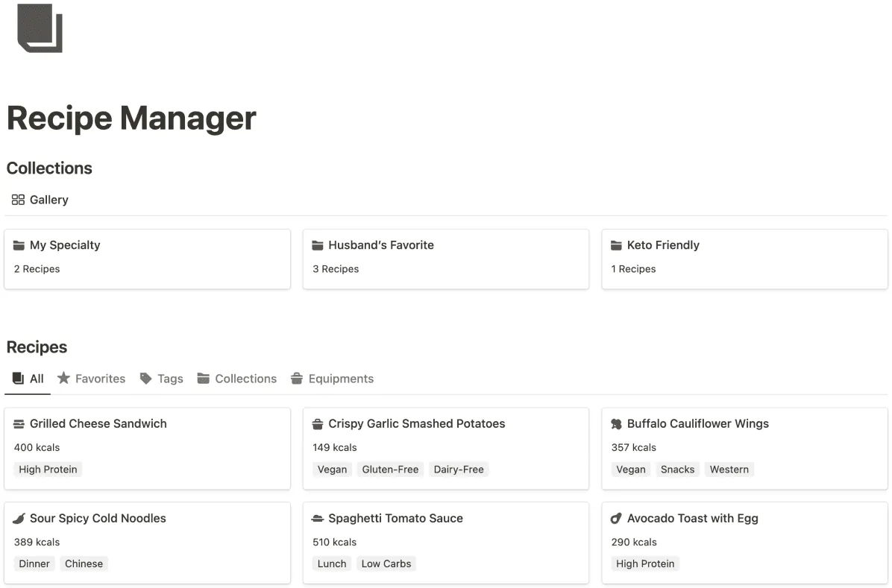Switch to the Equipments tab
This screenshot has width=892, height=588.
(x=332, y=379)
